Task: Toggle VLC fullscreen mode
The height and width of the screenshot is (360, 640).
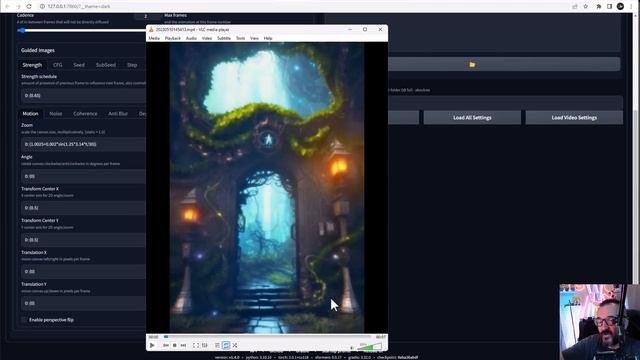Action: (196, 345)
